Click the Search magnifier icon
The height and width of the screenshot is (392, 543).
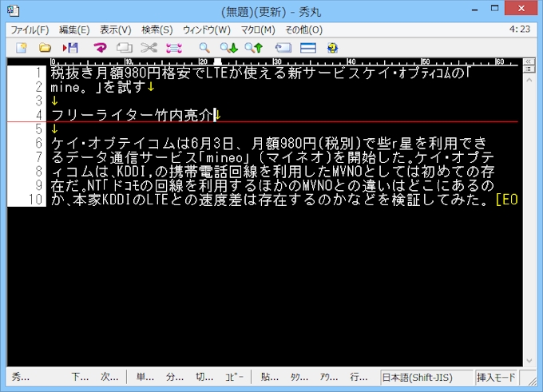coord(204,48)
